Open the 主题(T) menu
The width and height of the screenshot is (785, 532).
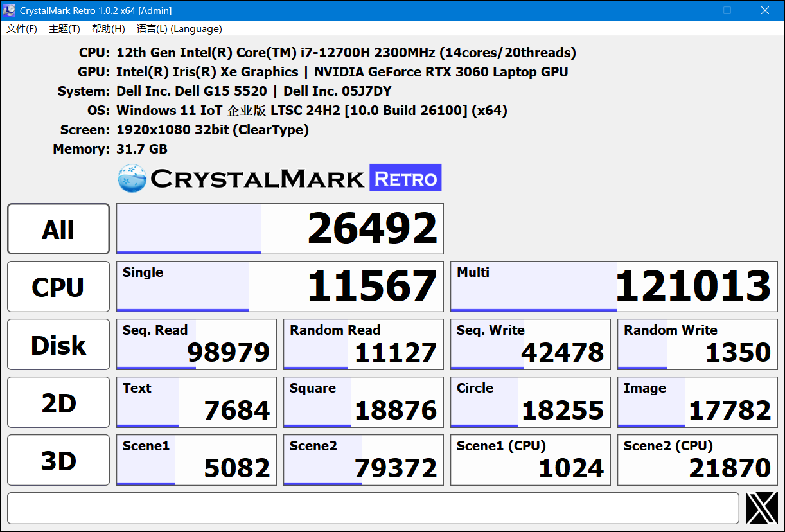point(64,29)
